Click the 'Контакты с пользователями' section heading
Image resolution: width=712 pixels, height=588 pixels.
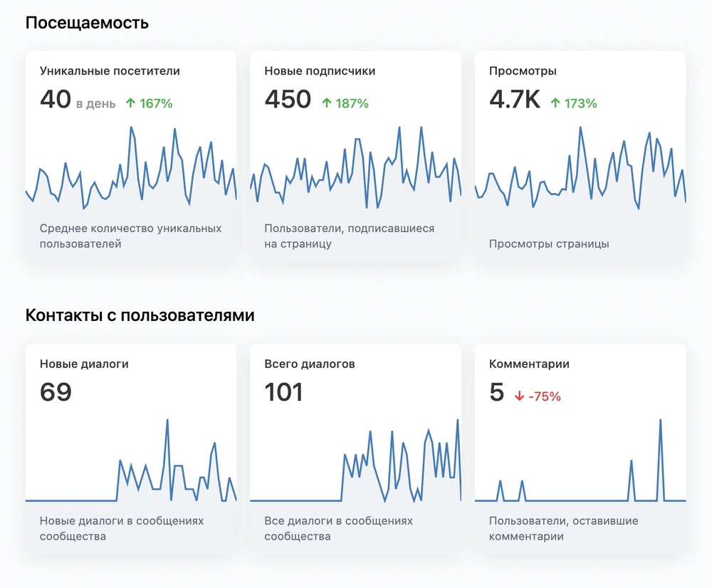[140, 315]
